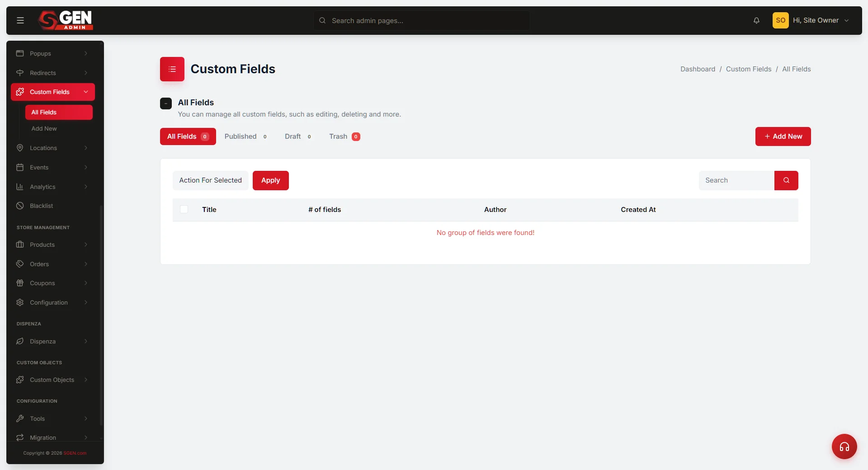Expand the Products menu chevron
This screenshot has width=868, height=470.
coord(86,244)
